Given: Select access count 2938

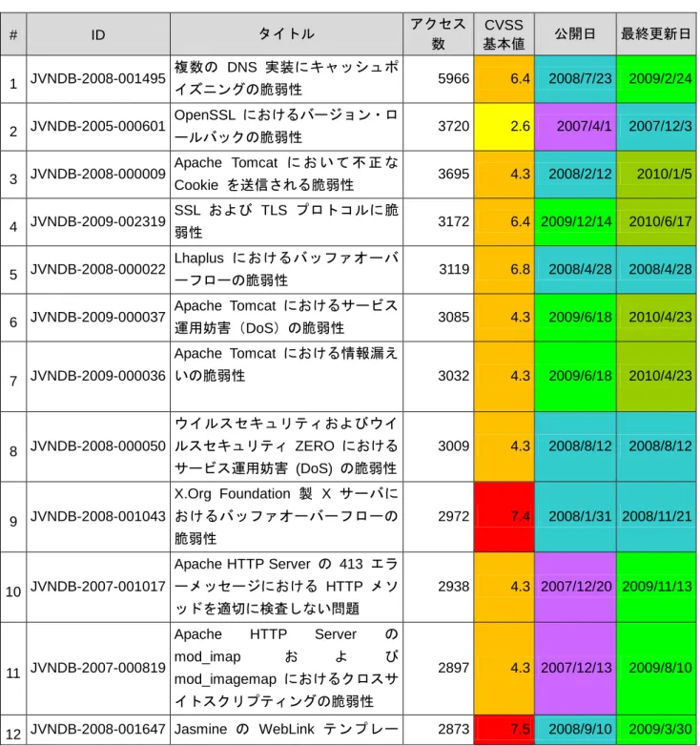Looking at the screenshot, I should tap(438, 587).
